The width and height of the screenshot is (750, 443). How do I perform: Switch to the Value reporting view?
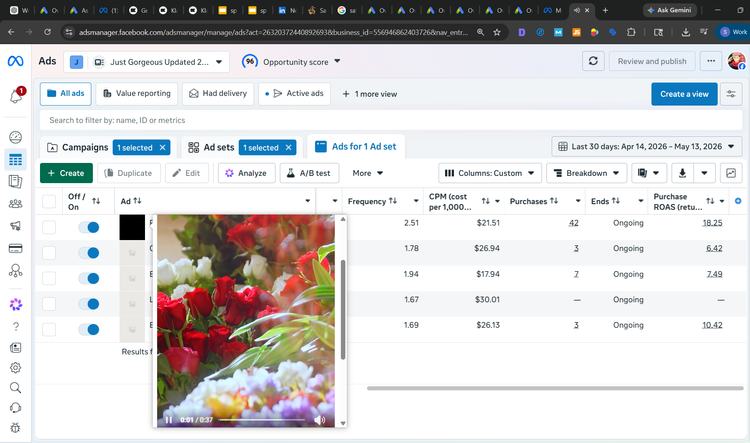tap(137, 94)
